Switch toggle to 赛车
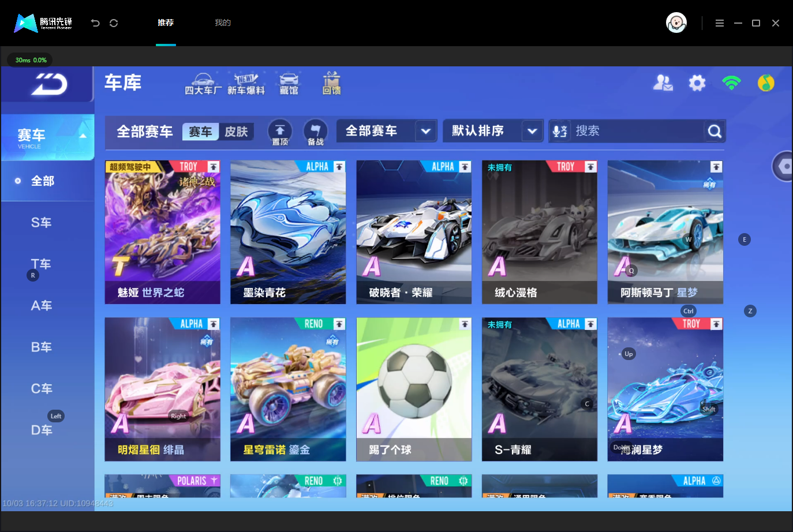The height and width of the screenshot is (532, 793). coord(200,132)
